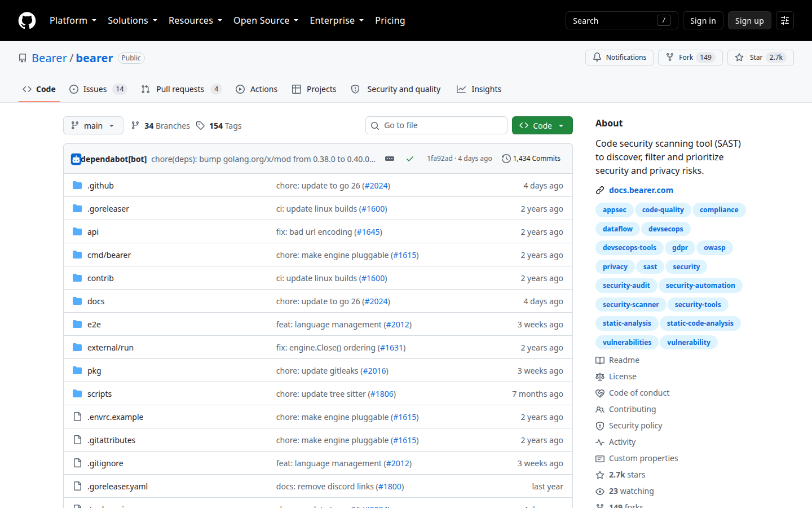The image size is (812, 508).
Task: Click the Sign in button
Action: point(703,20)
